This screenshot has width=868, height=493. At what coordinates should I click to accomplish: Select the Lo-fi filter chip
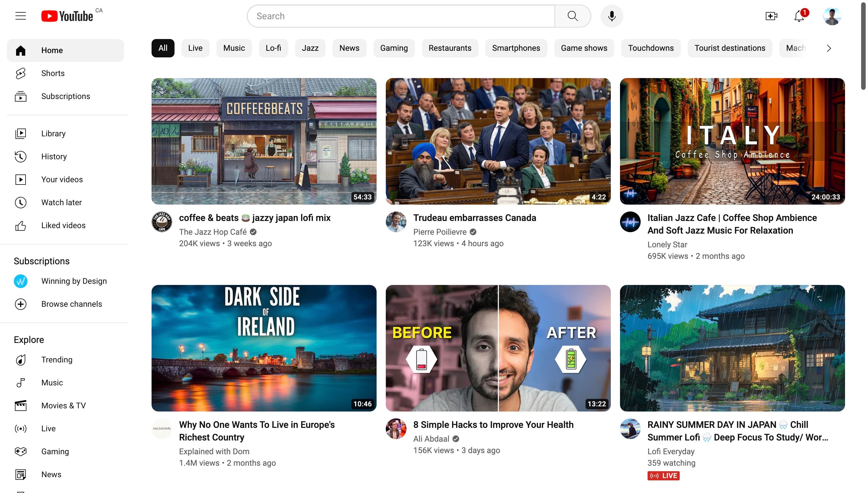pos(273,48)
